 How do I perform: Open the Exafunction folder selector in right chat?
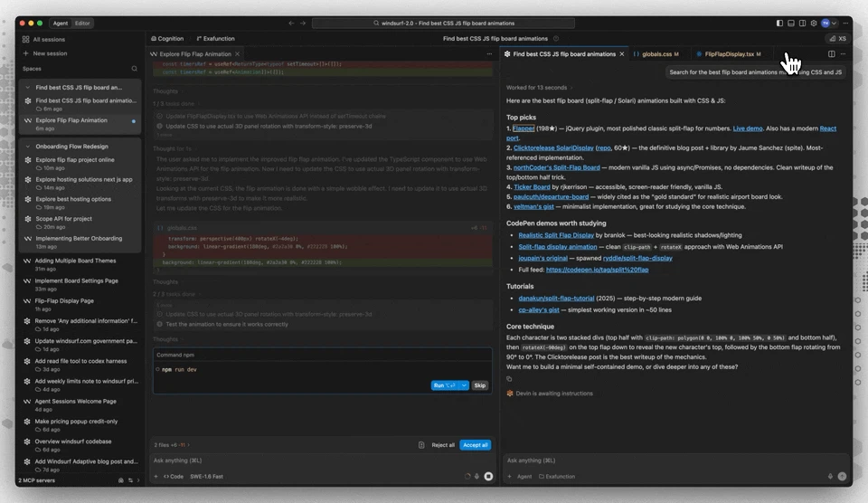click(557, 477)
